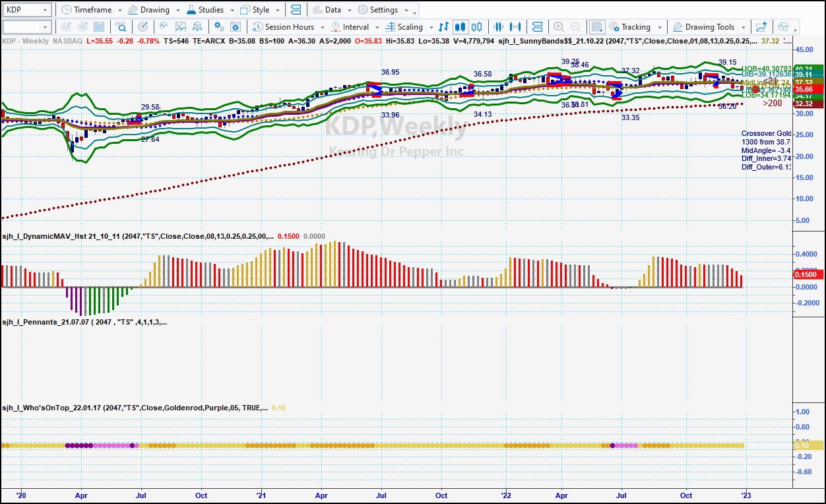Click the 36.95 high price label
The width and height of the screenshot is (826, 504).
[390, 72]
